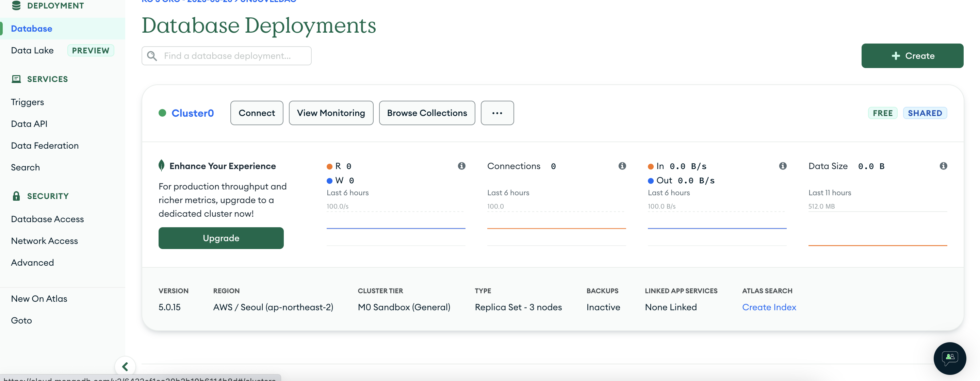Click the SHARED badge

coord(925,113)
